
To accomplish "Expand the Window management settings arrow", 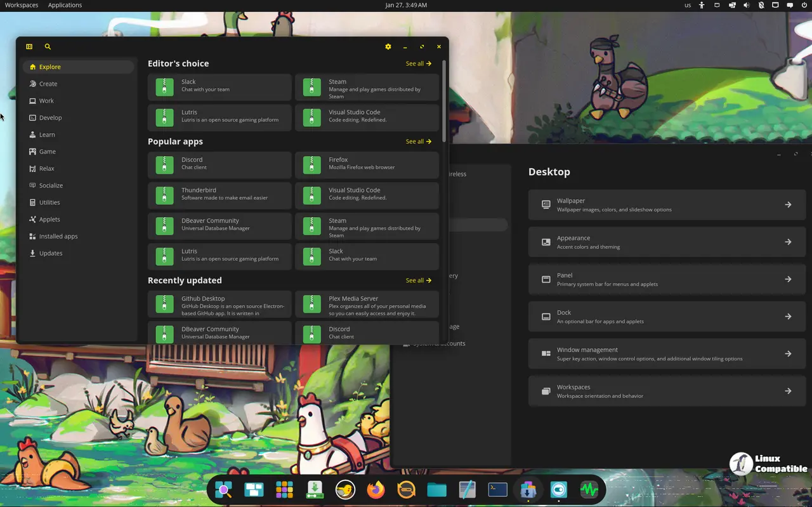I will (x=788, y=354).
